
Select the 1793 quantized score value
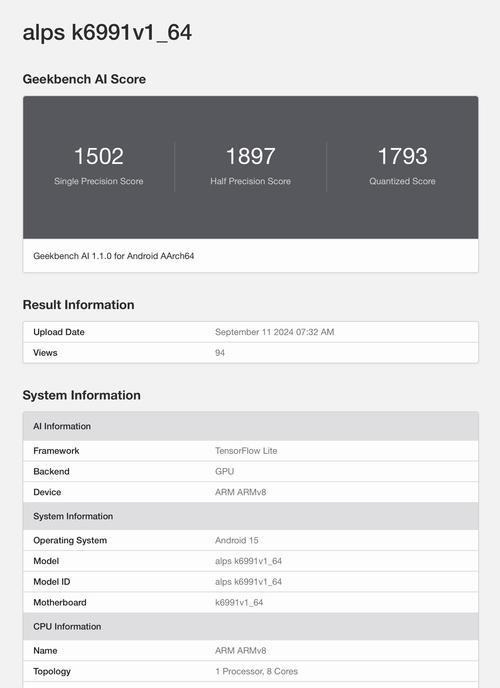coord(402,156)
